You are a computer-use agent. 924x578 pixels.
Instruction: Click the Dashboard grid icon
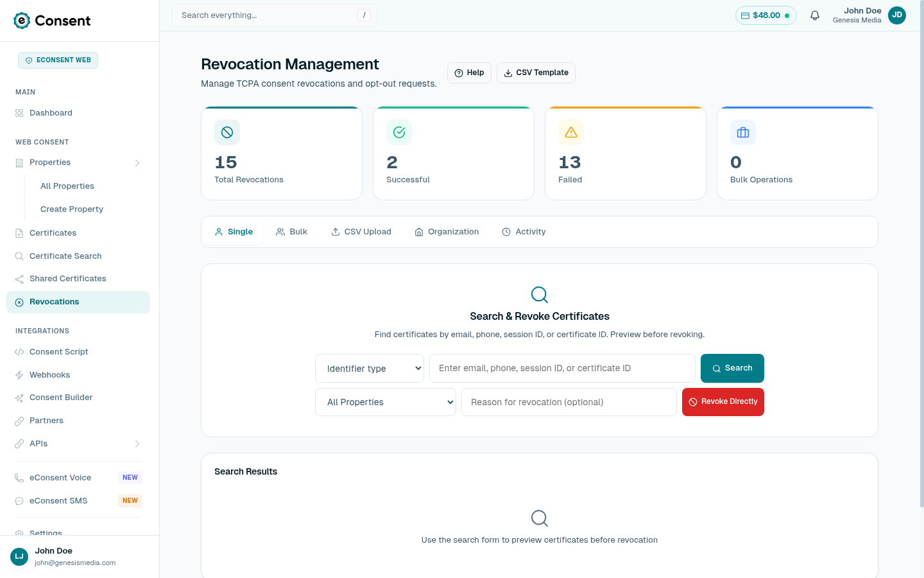tap(19, 113)
